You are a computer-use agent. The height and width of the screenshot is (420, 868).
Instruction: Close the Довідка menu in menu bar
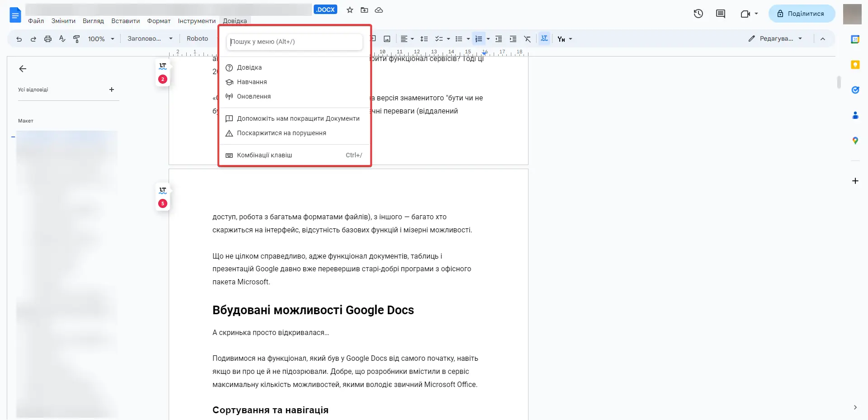(235, 21)
